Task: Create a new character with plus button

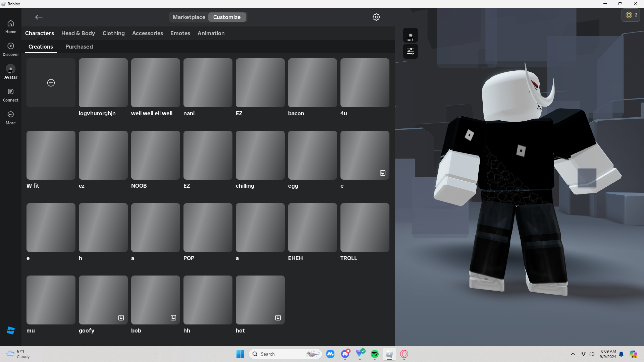Action: 51,83
